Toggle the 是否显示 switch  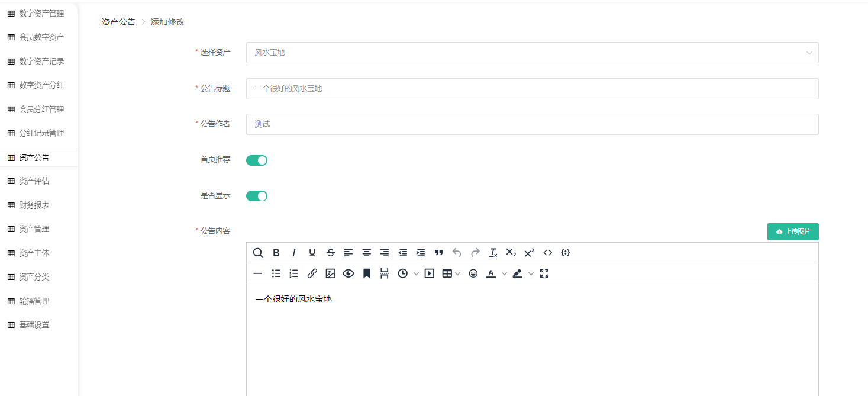(x=257, y=196)
